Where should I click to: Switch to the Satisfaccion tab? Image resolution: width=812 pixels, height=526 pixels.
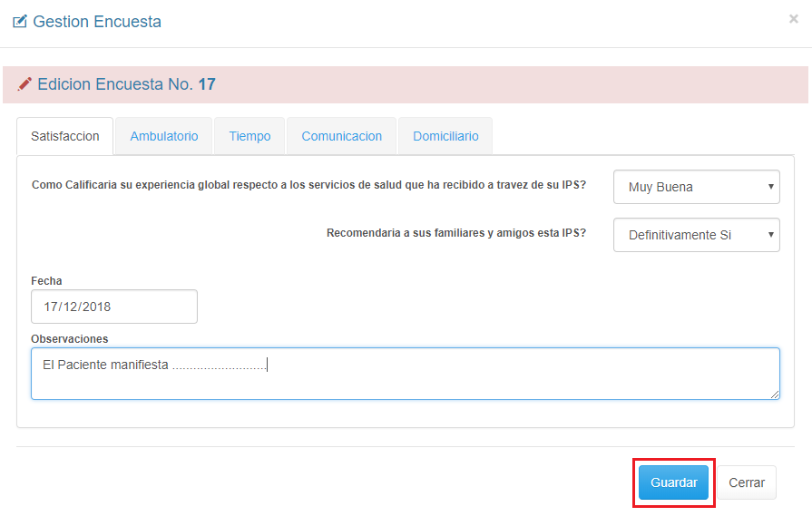tap(65, 136)
